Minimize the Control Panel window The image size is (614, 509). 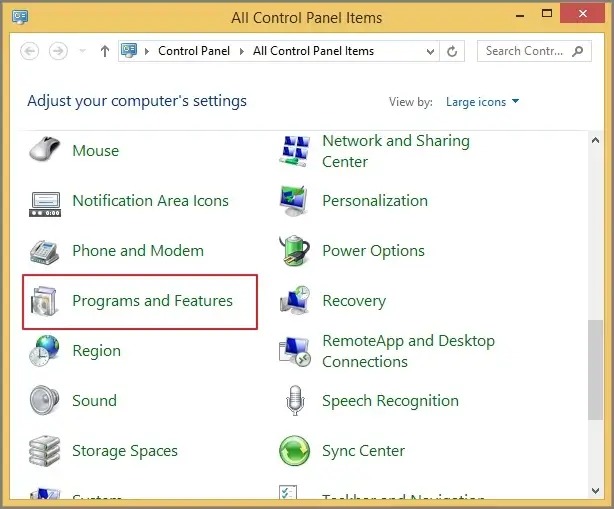coord(520,16)
